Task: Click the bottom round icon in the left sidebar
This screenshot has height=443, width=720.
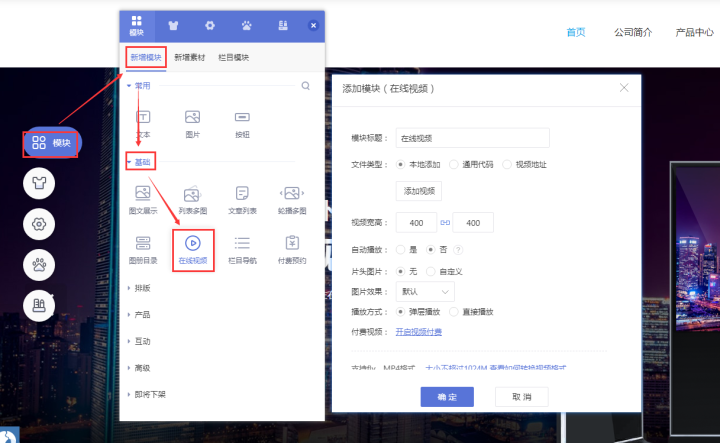Action: pyautogui.click(x=39, y=305)
